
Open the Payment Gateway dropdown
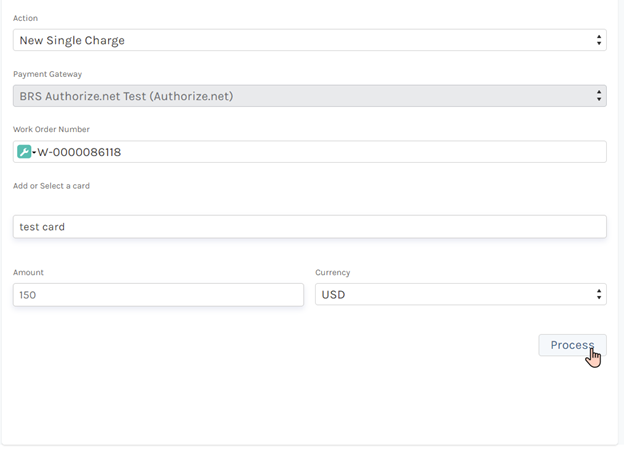pyautogui.click(x=300, y=96)
